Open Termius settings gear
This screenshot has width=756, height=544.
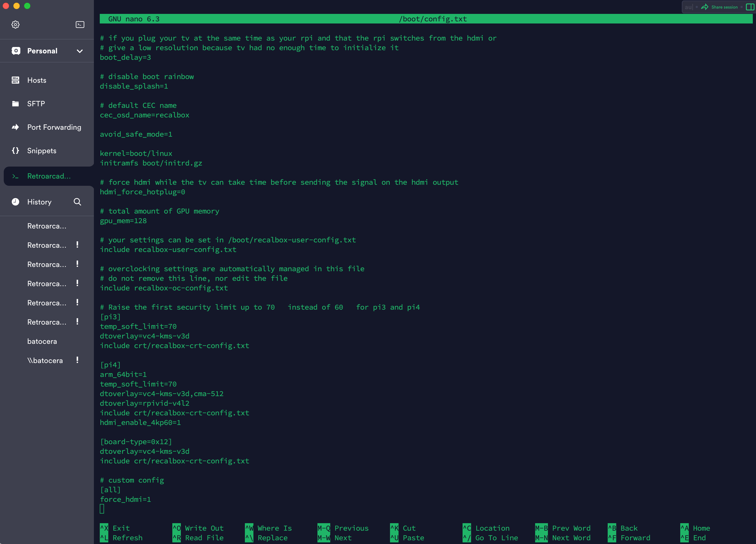click(x=15, y=24)
